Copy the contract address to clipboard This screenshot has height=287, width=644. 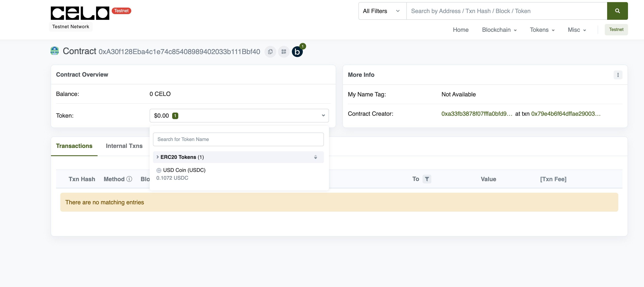pyautogui.click(x=270, y=52)
